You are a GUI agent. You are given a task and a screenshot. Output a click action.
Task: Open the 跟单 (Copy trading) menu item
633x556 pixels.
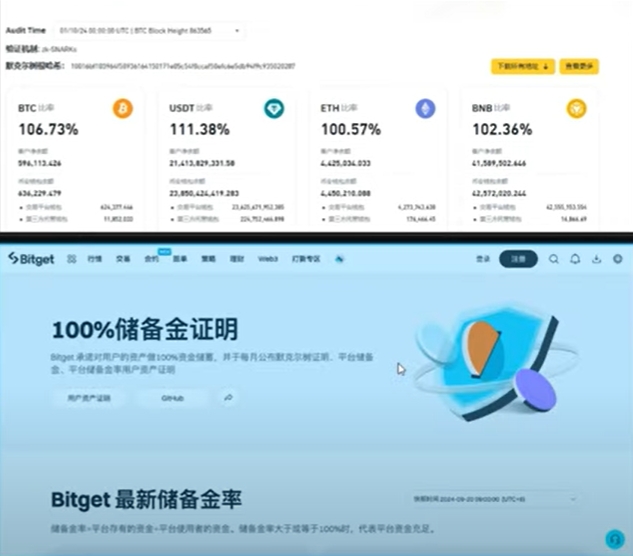click(x=180, y=259)
